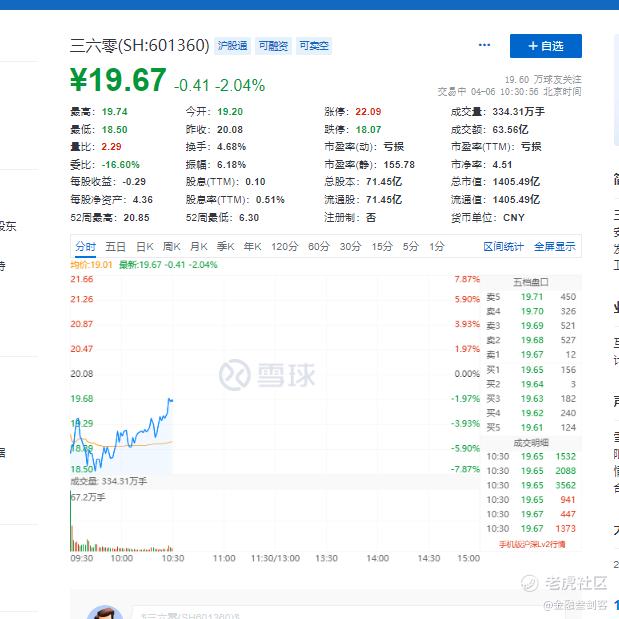Click the 买5 row at 19.61

(531, 428)
